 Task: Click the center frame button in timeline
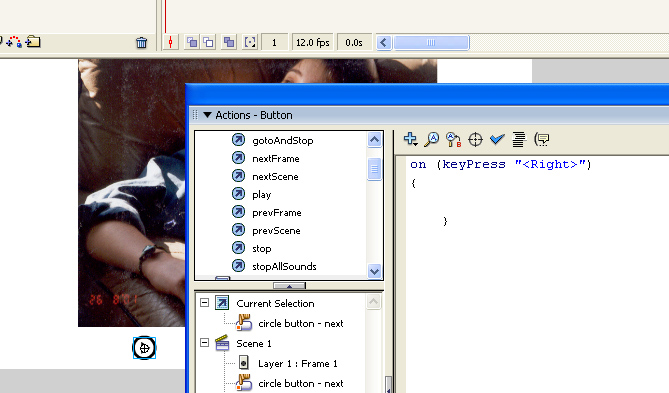tap(170, 42)
